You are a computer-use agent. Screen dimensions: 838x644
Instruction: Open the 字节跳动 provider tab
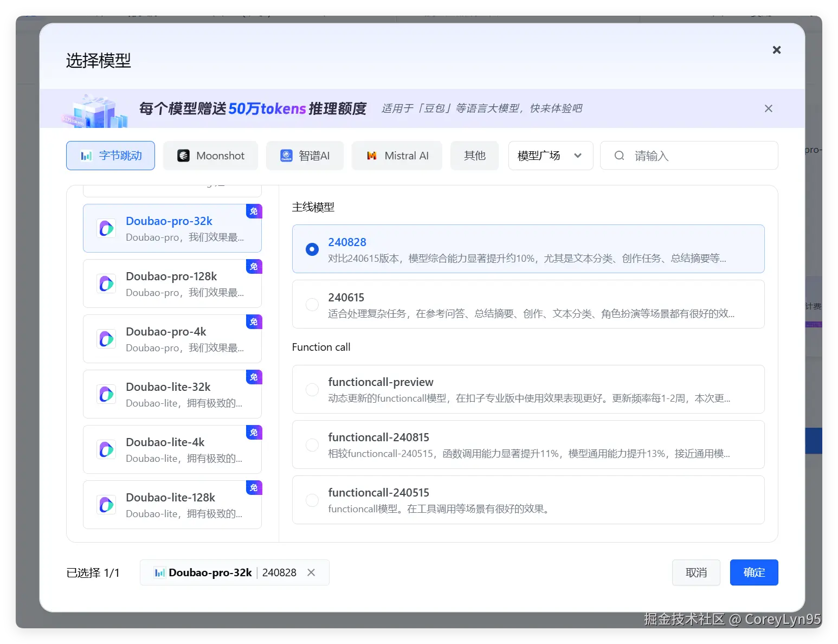point(110,156)
